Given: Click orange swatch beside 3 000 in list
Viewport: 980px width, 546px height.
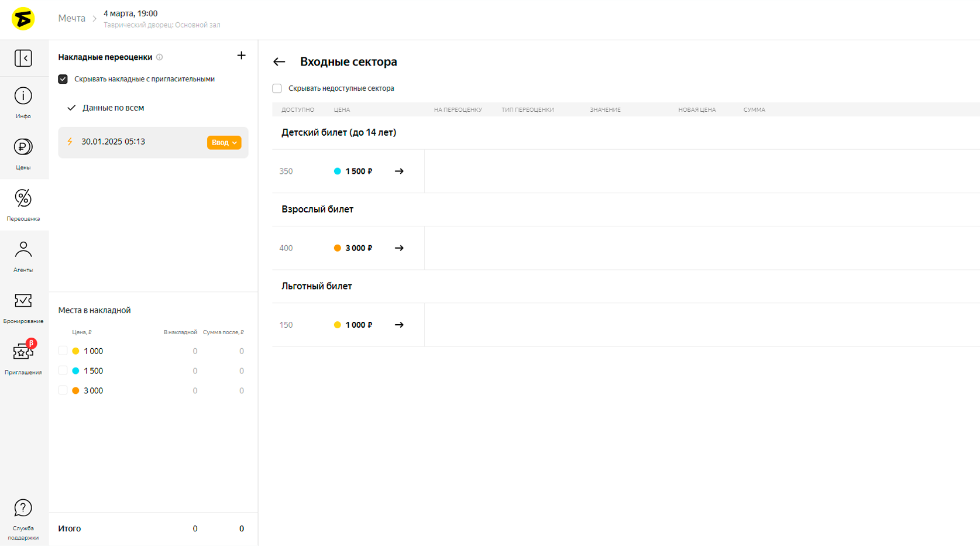Looking at the screenshot, I should click(x=75, y=391).
